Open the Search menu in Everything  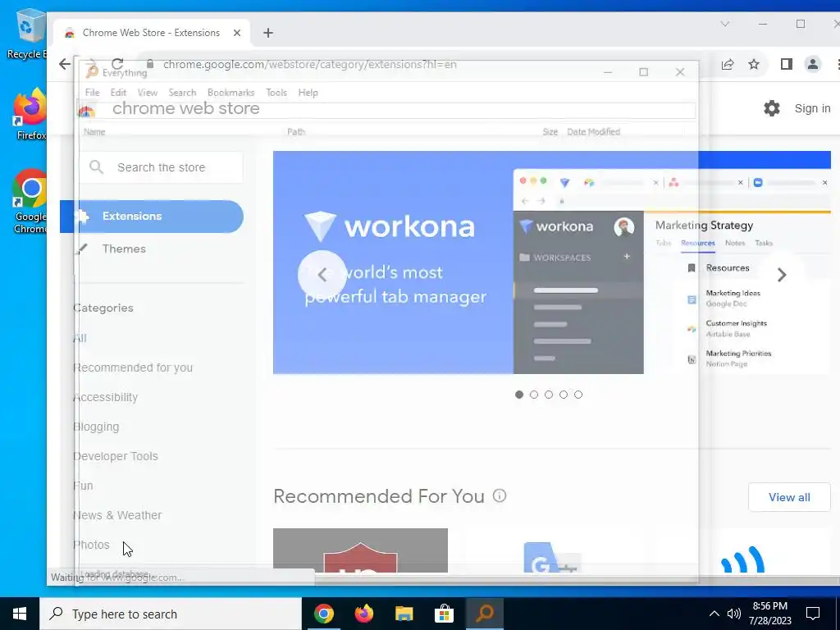182,93
